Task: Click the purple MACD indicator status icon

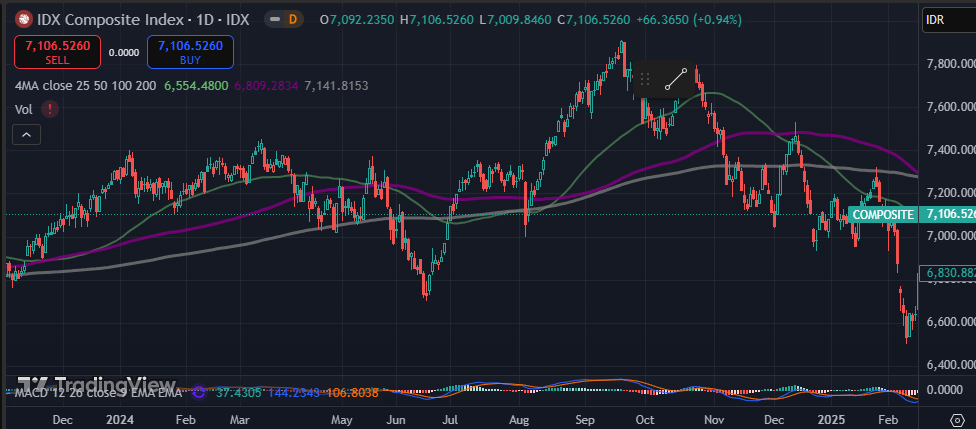Action: click(198, 392)
